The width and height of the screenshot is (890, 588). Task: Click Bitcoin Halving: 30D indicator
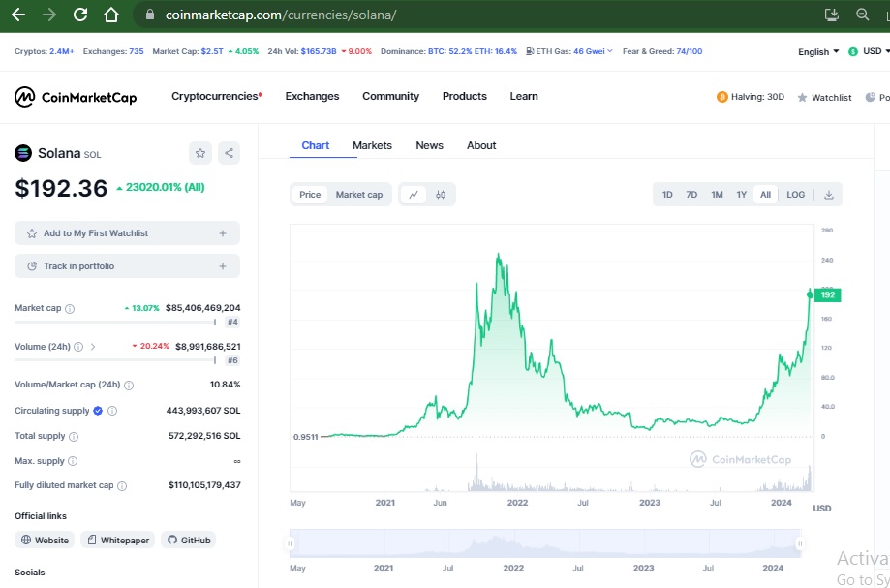tap(751, 97)
